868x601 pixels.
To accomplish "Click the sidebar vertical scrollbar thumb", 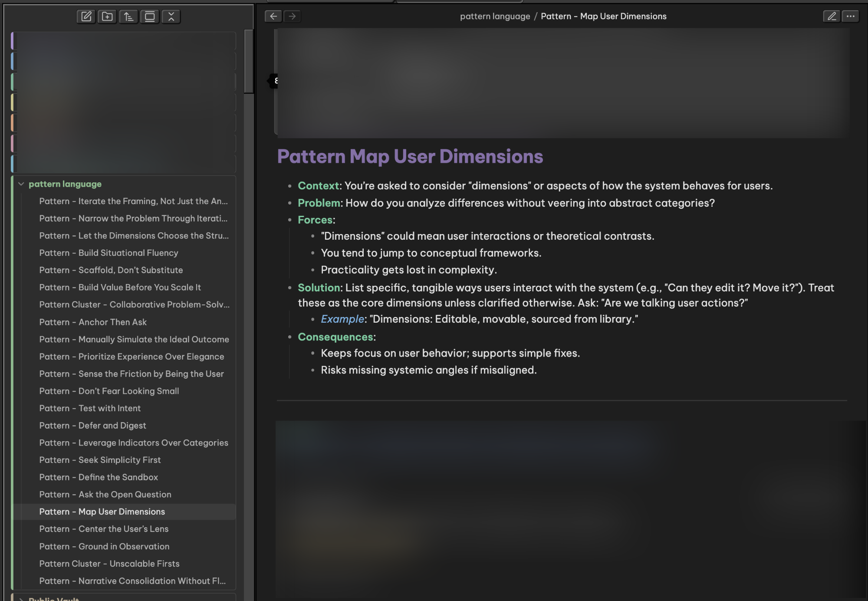I will coord(249,61).
